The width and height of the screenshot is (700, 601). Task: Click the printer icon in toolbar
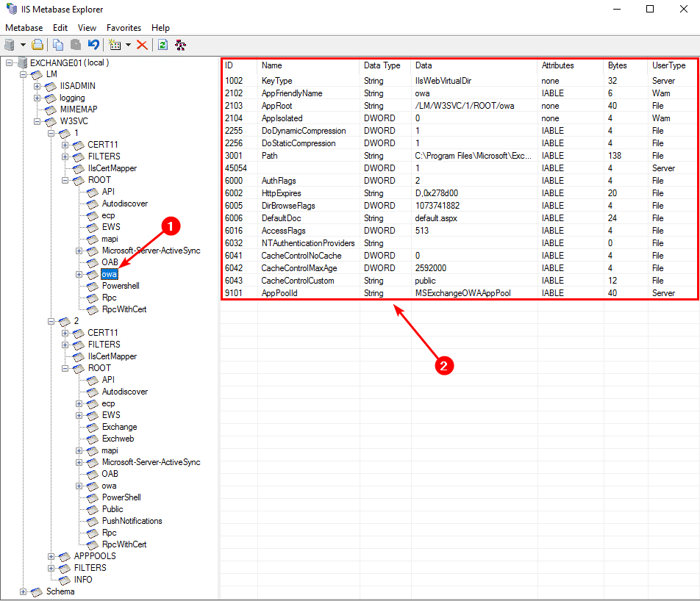[x=37, y=45]
